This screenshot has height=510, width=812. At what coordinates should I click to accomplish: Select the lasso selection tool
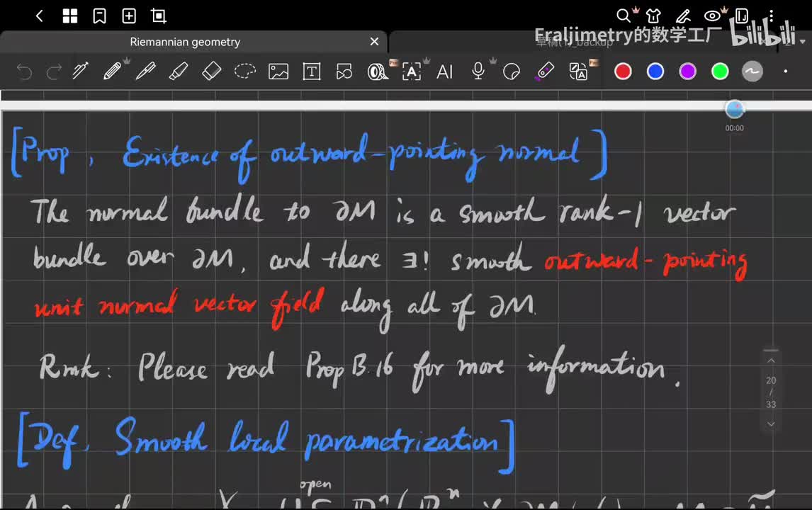pyautogui.click(x=245, y=71)
